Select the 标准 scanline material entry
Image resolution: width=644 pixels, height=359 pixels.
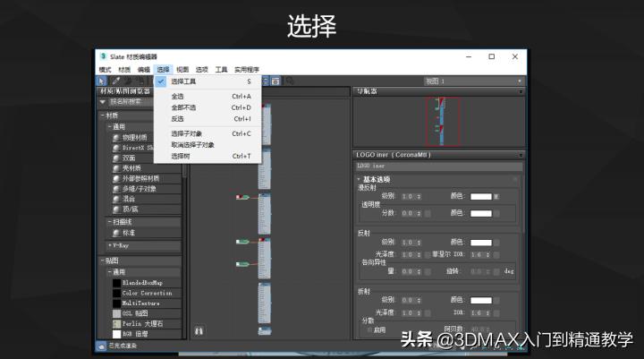pyautogui.click(x=129, y=233)
